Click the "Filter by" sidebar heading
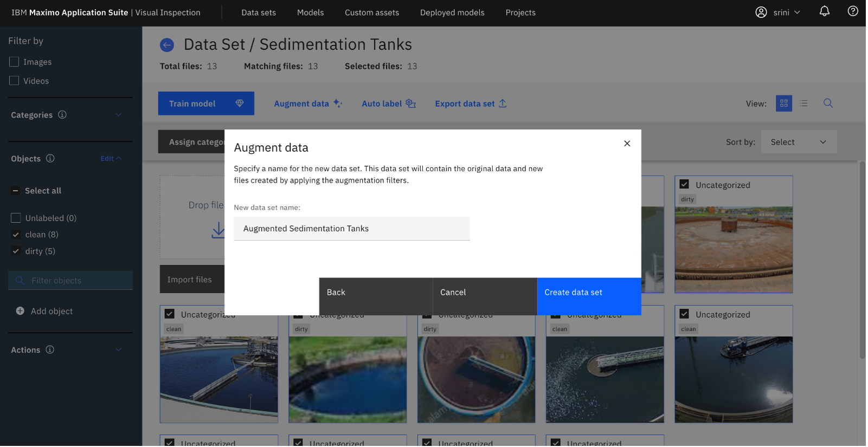 point(26,41)
